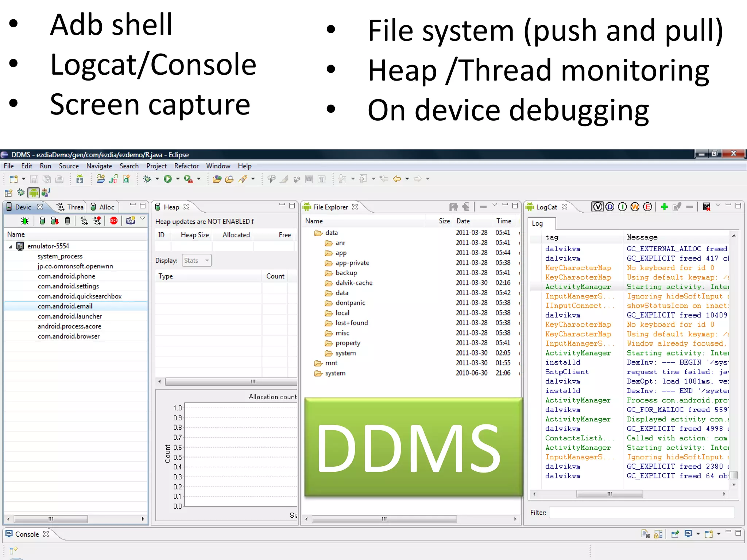Screen dimensions: 747x560
Task: Click the green Run toolbar icon
Action: [168, 179]
